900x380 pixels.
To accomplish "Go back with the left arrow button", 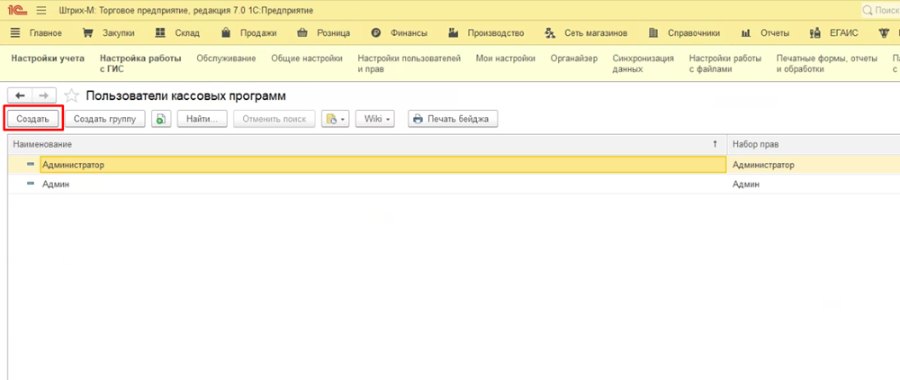I will point(20,95).
